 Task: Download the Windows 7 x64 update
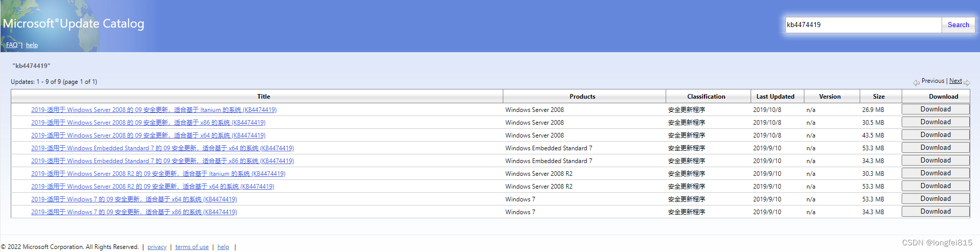(x=935, y=199)
